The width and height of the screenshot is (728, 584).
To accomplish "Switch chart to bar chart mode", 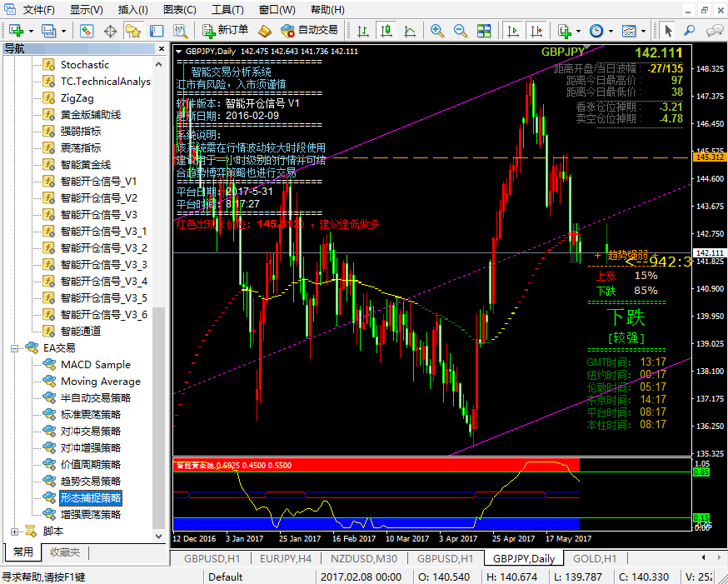I will click(363, 31).
